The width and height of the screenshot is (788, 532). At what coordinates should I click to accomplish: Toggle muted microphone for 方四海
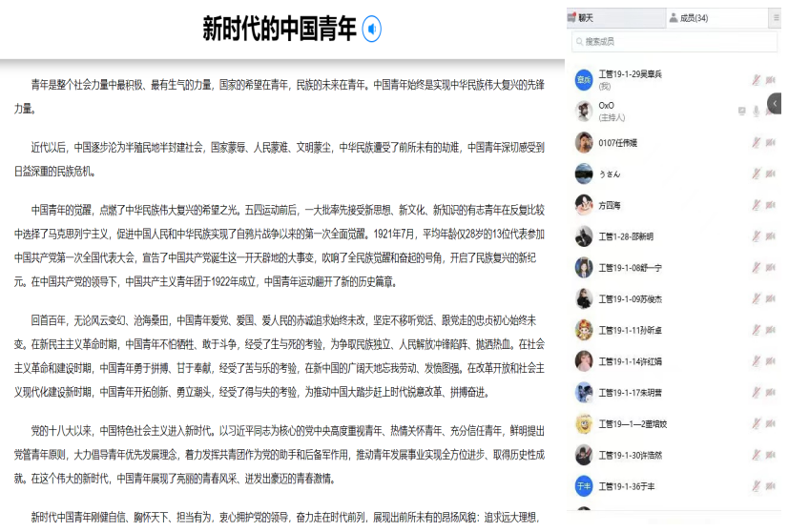click(x=756, y=205)
